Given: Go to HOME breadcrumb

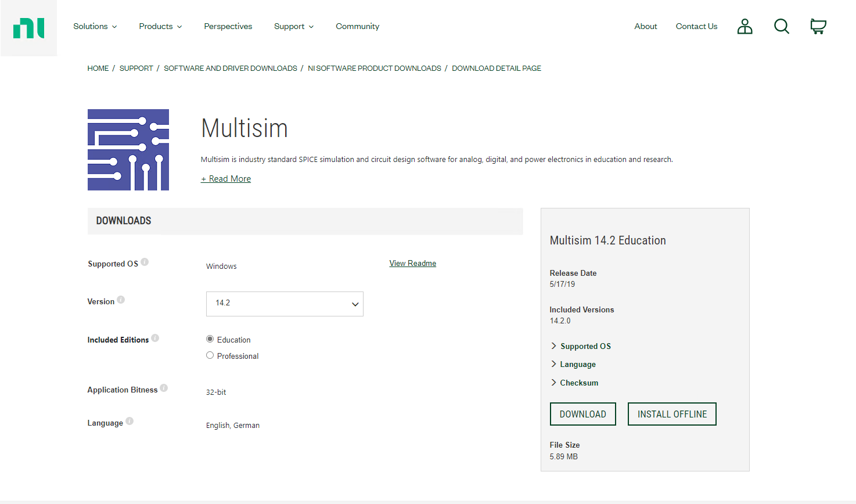Looking at the screenshot, I should coord(98,68).
